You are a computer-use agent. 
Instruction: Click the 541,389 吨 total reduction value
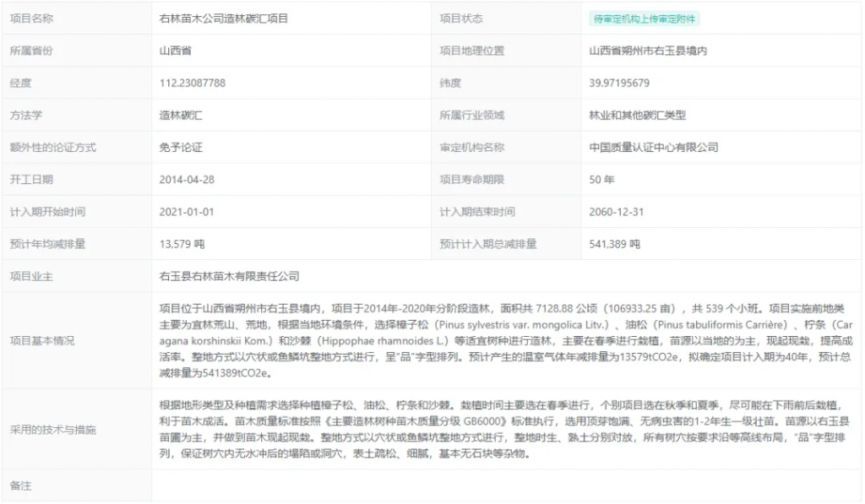point(615,244)
